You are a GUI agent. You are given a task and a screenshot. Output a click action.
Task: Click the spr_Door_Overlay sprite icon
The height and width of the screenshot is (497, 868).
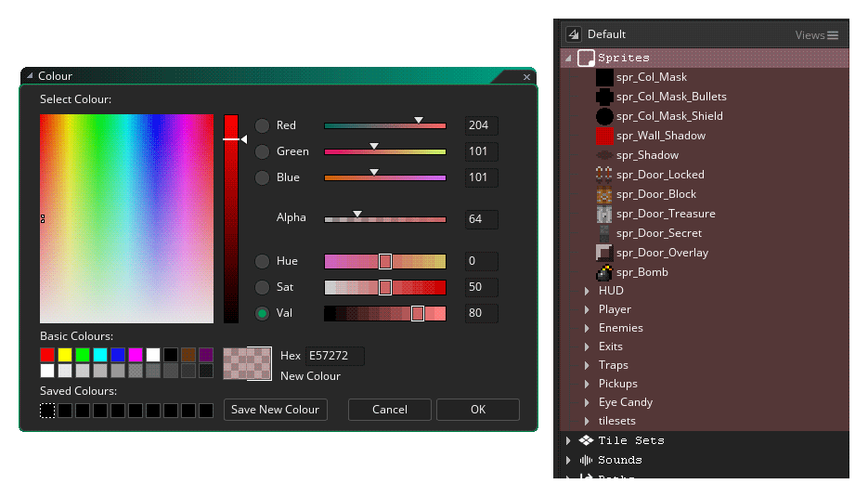click(604, 253)
